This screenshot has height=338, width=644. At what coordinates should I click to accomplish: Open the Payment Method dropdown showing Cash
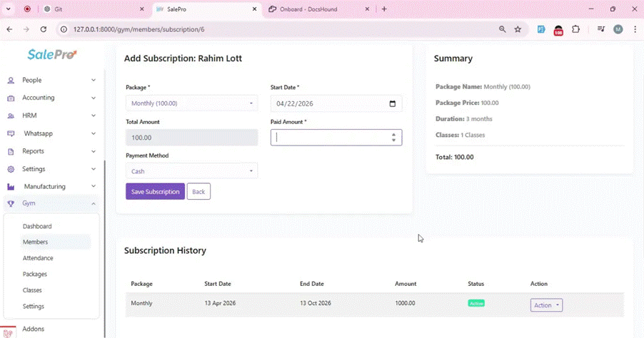coord(191,171)
